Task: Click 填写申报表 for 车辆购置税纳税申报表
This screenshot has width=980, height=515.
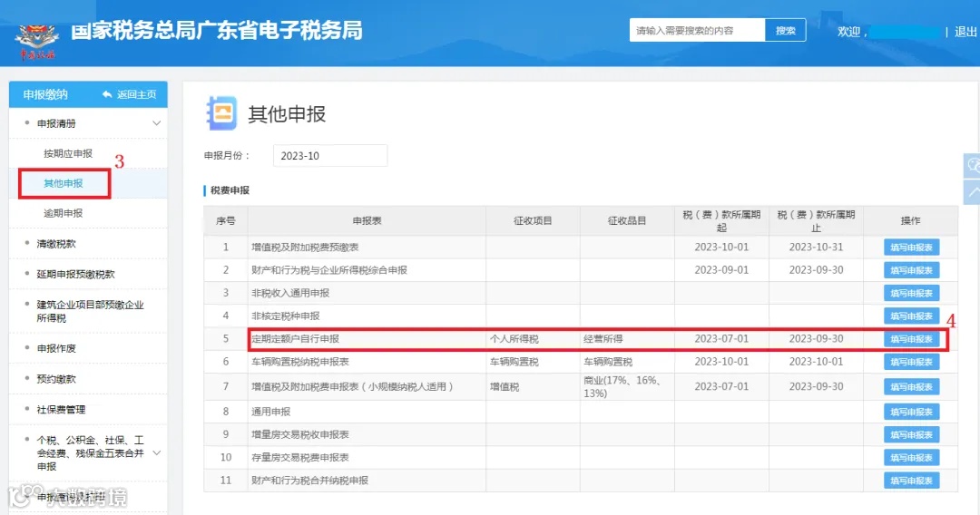Action: [x=911, y=362]
